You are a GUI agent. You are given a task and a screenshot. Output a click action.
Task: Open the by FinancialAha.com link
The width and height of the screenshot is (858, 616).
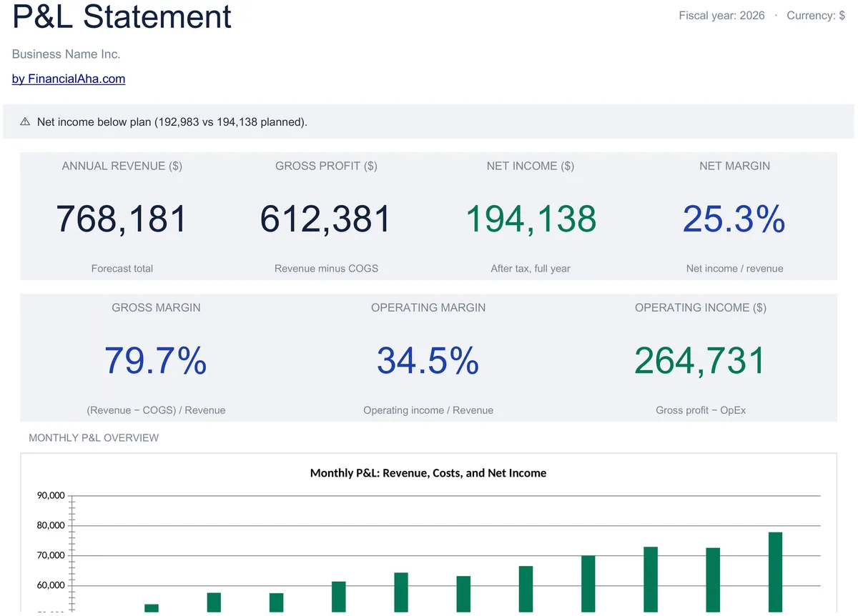(69, 79)
